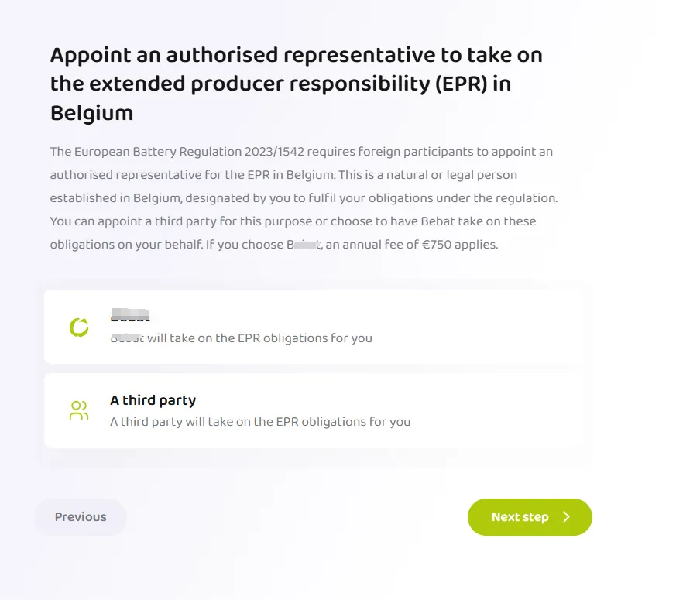This screenshot has width=700, height=600.
Task: Click the two-people third party icon
Action: (x=79, y=410)
